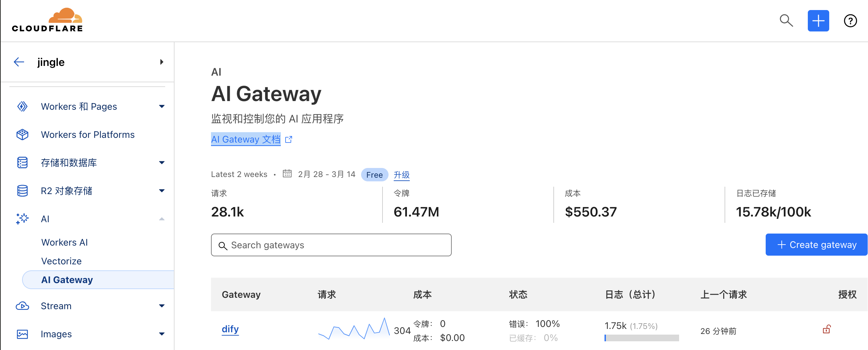Click the red unlock icon in dify row
868x350 pixels.
tap(827, 329)
